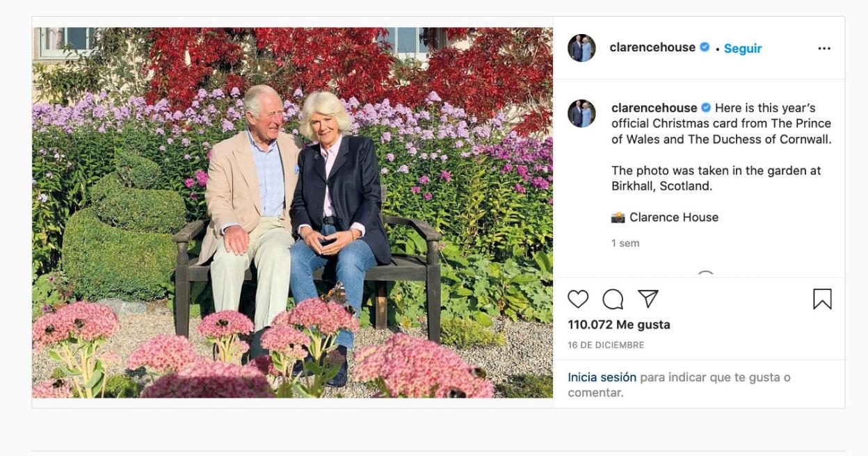Load more comments with the circle button
The width and height of the screenshot is (868, 456).
click(705, 275)
